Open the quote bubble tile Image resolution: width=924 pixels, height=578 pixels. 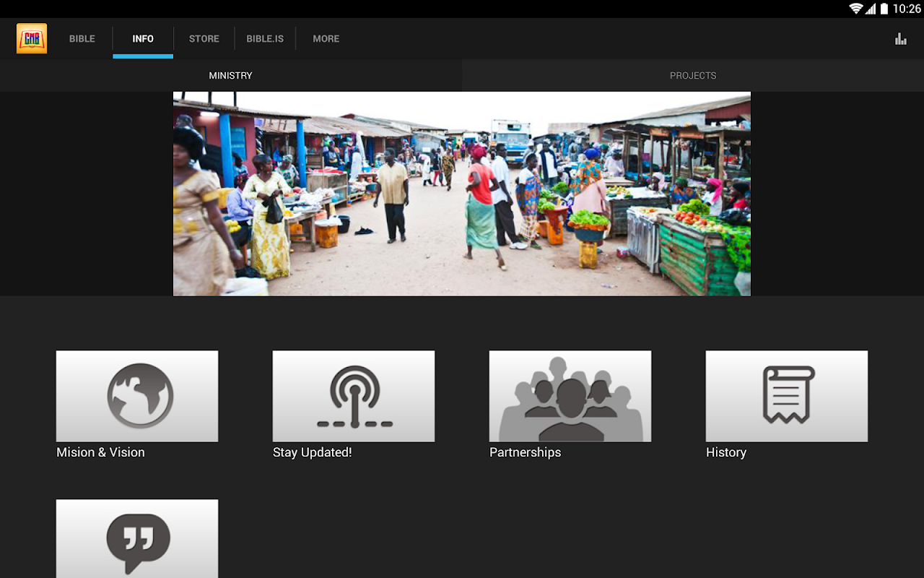click(x=137, y=539)
